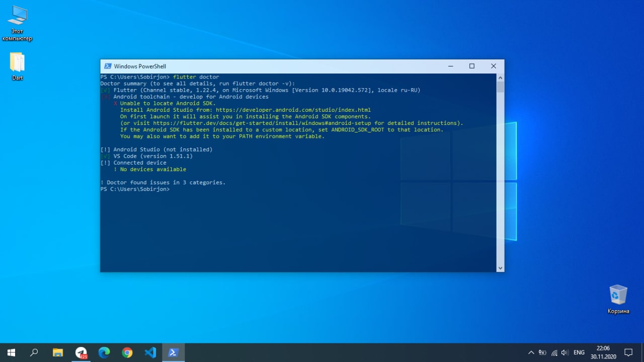644x362 pixels.
Task: Open the Wi-Fi network tray icon
Action: (x=554, y=352)
